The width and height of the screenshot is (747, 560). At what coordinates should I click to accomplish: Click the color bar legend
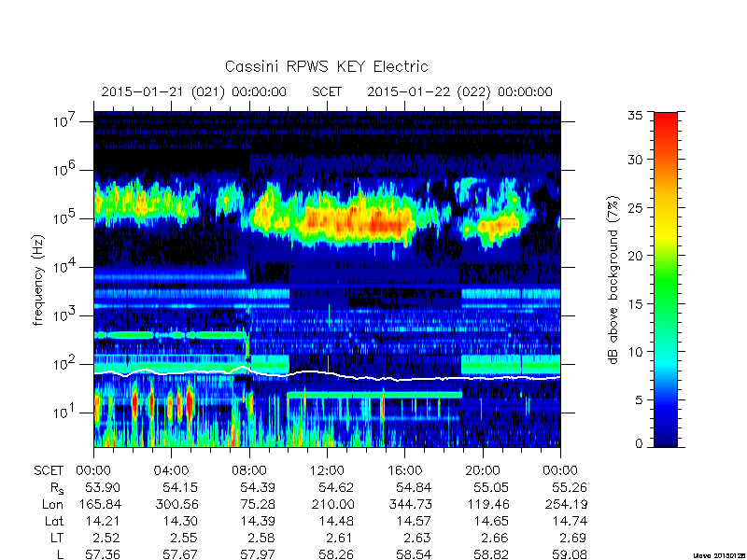pyautogui.click(x=666, y=279)
